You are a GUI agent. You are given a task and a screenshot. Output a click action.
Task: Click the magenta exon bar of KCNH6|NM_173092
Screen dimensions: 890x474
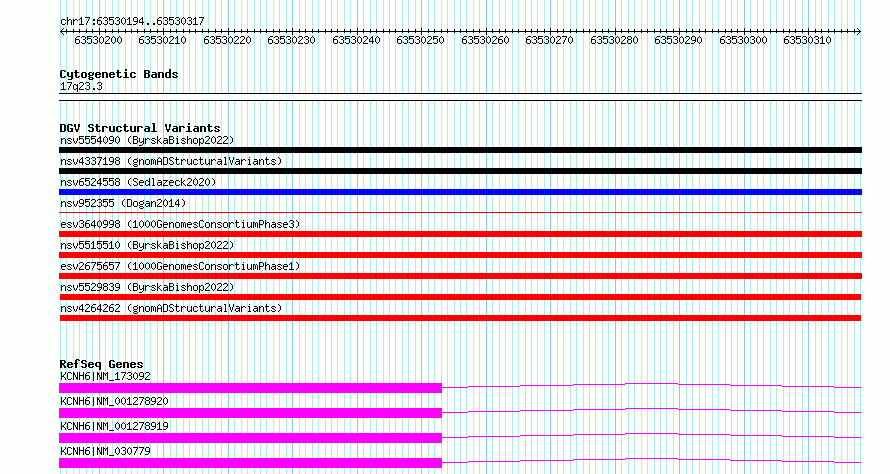(x=250, y=388)
